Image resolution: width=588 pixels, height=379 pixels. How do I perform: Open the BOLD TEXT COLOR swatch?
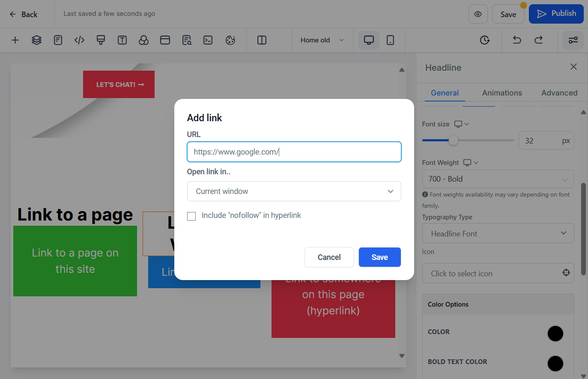[555, 363]
